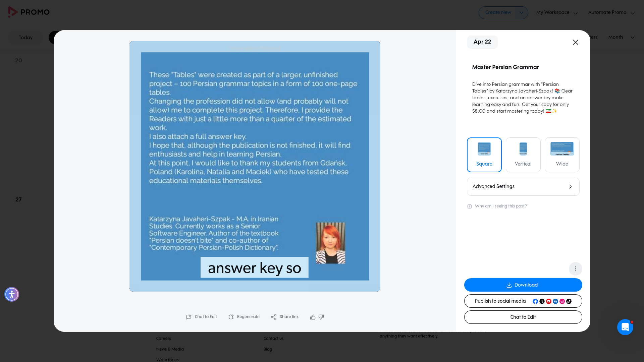Publish the post to Facebook
Viewport: 644px width, 362px height.
[535, 301]
